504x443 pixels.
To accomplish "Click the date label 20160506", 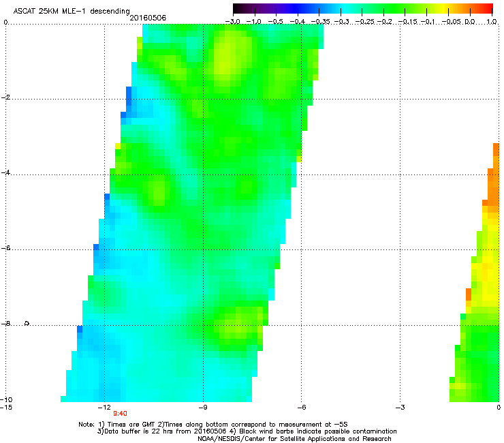I will pos(148,18).
